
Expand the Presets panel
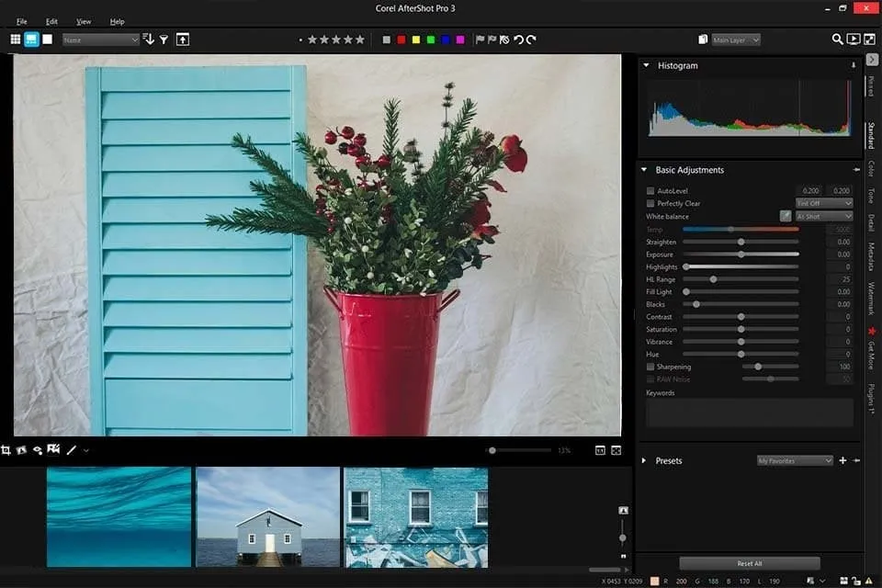click(644, 460)
